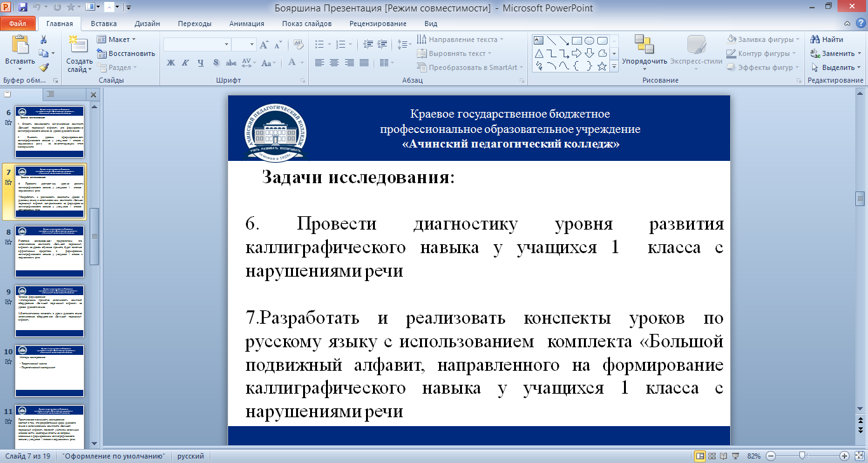Select the straight line shape
This screenshot has width=868, height=463.
[552, 40]
